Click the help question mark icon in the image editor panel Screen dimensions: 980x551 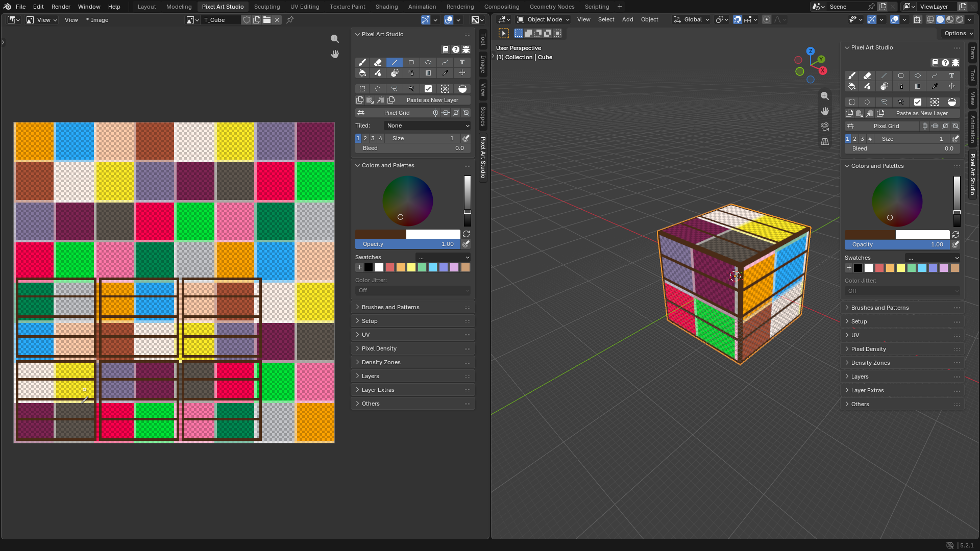(456, 49)
